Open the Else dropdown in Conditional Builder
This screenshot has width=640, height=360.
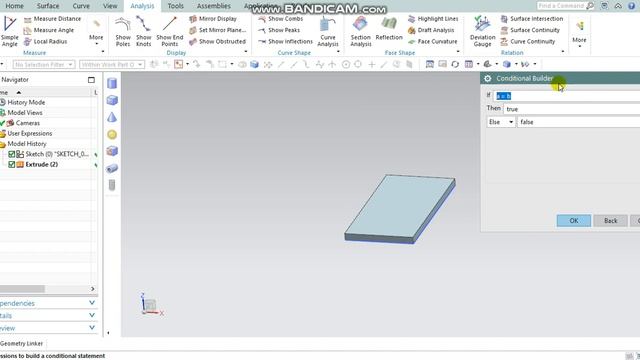point(500,122)
